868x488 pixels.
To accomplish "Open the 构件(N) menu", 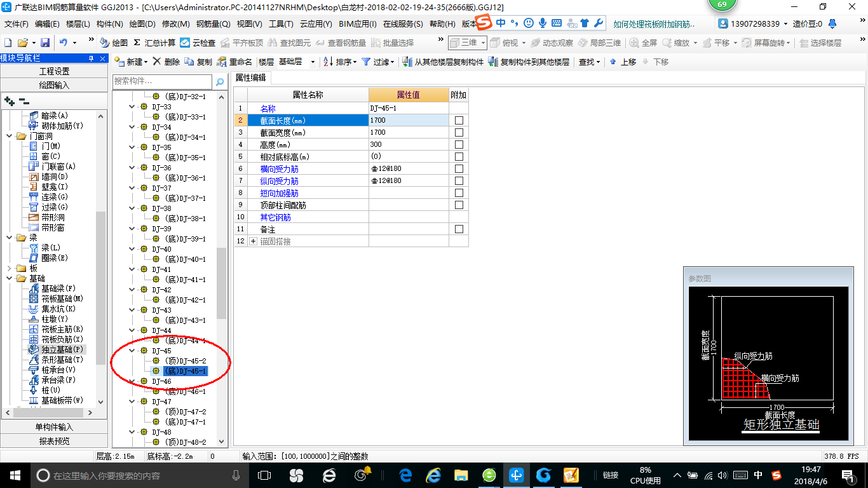I will coord(110,24).
